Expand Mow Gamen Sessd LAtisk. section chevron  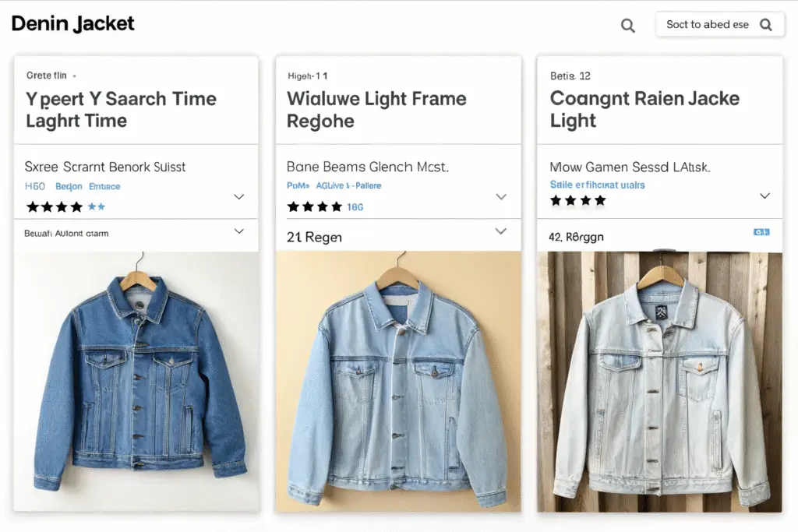(x=764, y=196)
